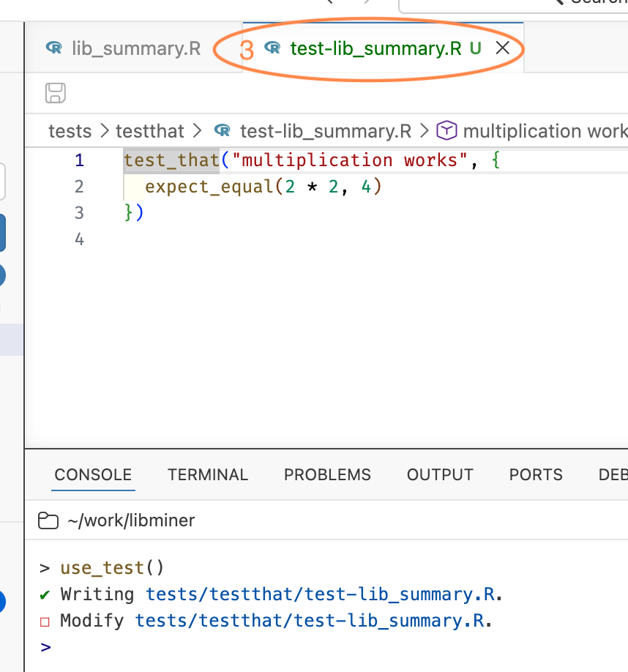Open the Modify tests/testthat/test-lib_summary.R link
The height and width of the screenshot is (672, 628).
click(x=310, y=621)
